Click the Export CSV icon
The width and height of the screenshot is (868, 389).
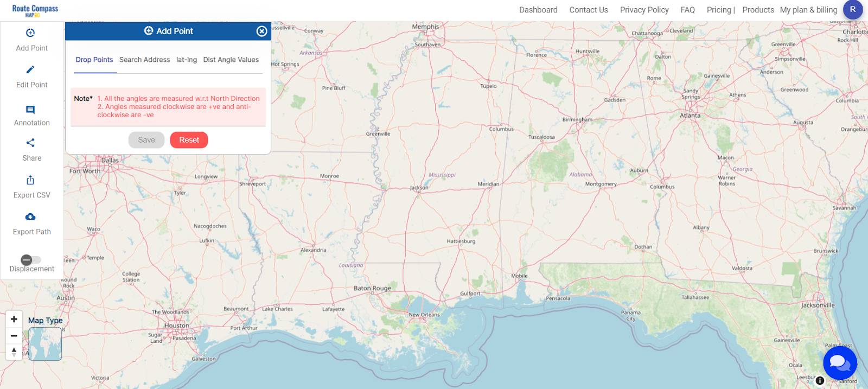[x=30, y=180]
